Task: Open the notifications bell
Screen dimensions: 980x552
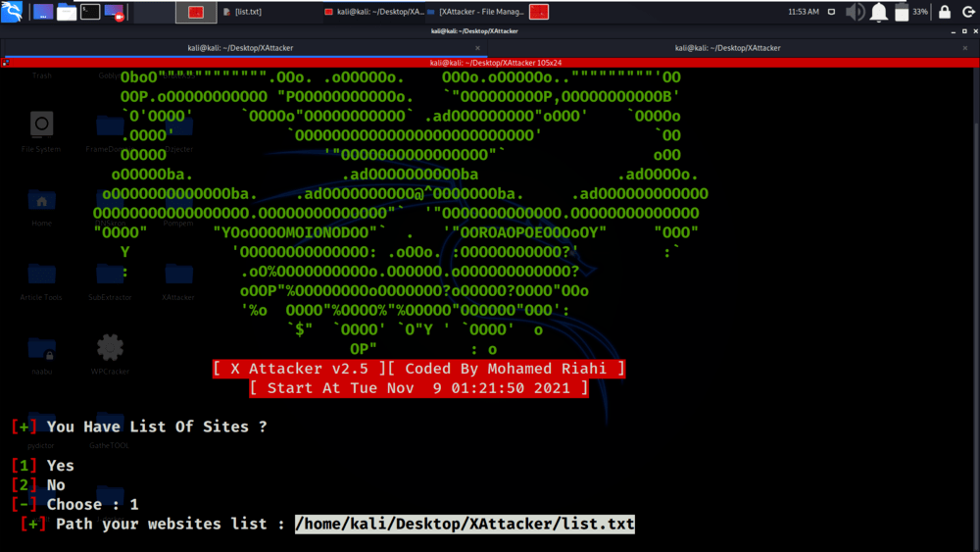Action: tap(879, 11)
